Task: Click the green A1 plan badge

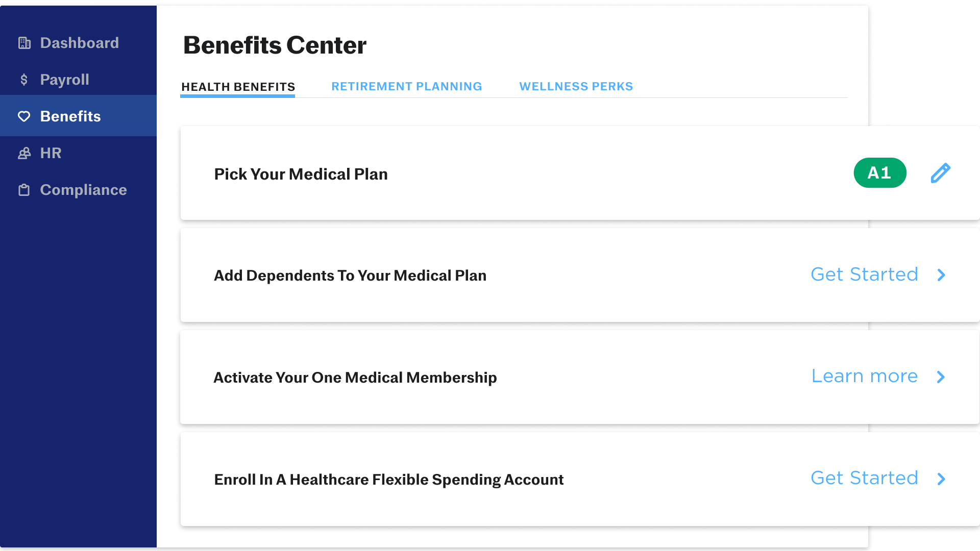Action: (x=880, y=172)
